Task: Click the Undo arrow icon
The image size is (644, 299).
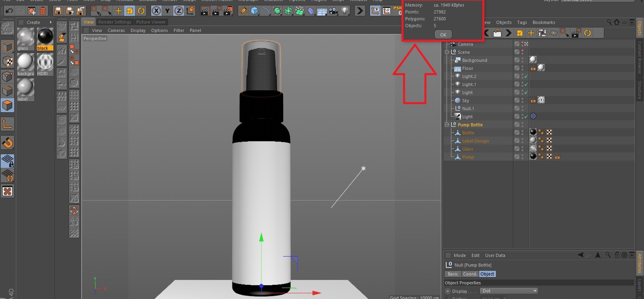Action: 9,11
